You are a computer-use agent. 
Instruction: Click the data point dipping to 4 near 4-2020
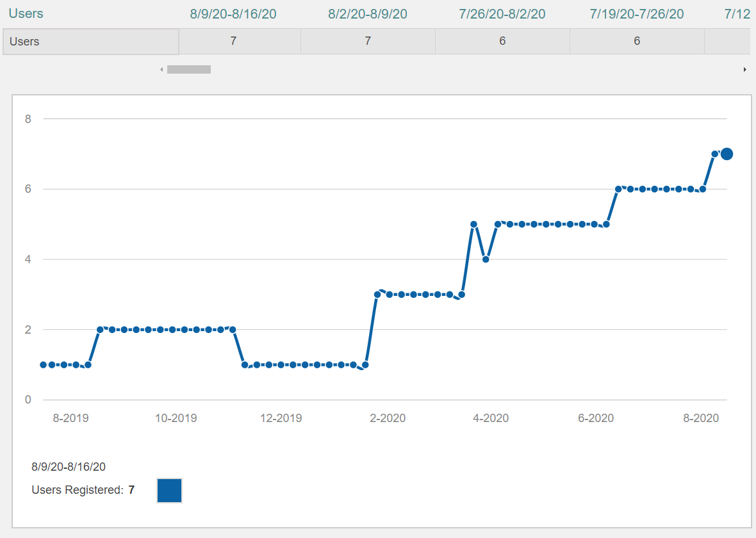tap(486, 259)
